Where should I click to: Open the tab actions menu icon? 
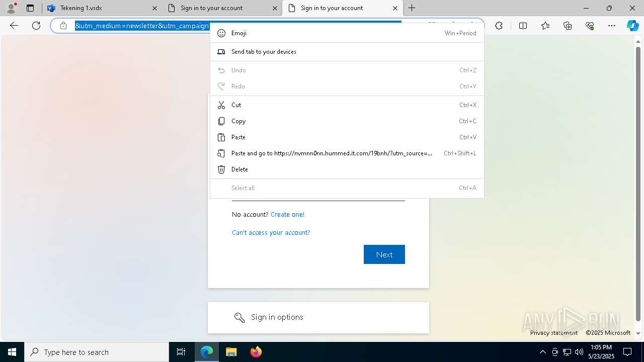click(30, 8)
